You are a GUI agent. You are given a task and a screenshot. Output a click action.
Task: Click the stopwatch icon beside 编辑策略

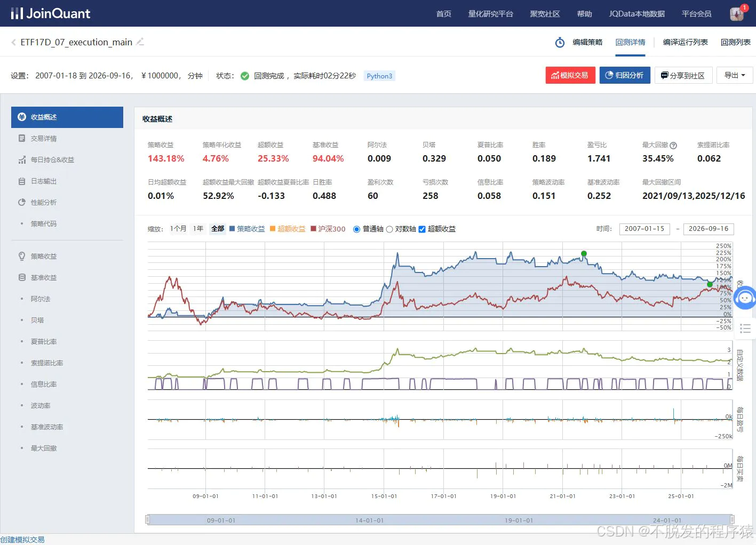pos(560,42)
